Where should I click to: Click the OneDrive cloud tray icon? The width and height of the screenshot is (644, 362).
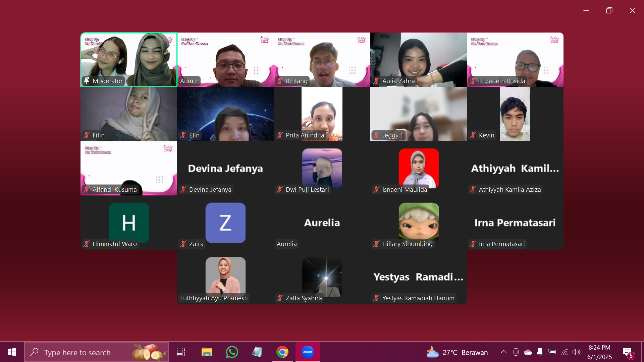coord(528,352)
